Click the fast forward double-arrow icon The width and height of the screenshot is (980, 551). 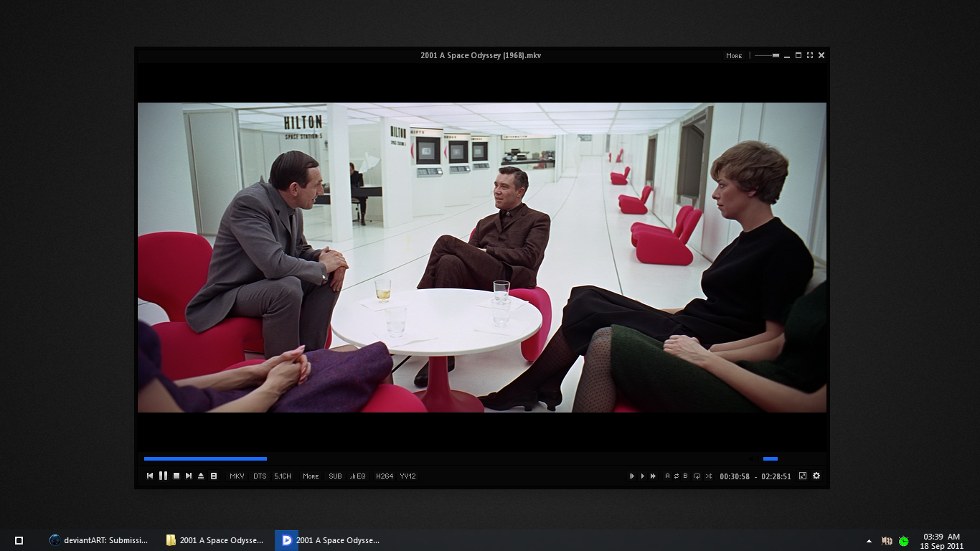click(653, 476)
